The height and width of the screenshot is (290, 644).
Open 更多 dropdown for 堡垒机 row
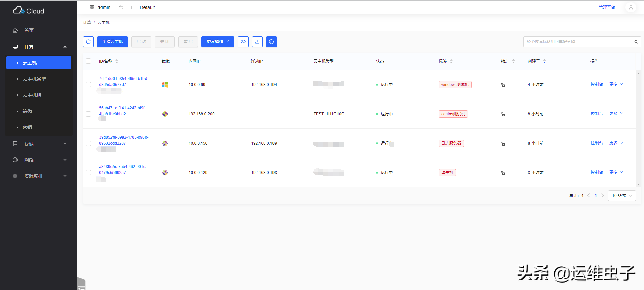click(x=616, y=172)
